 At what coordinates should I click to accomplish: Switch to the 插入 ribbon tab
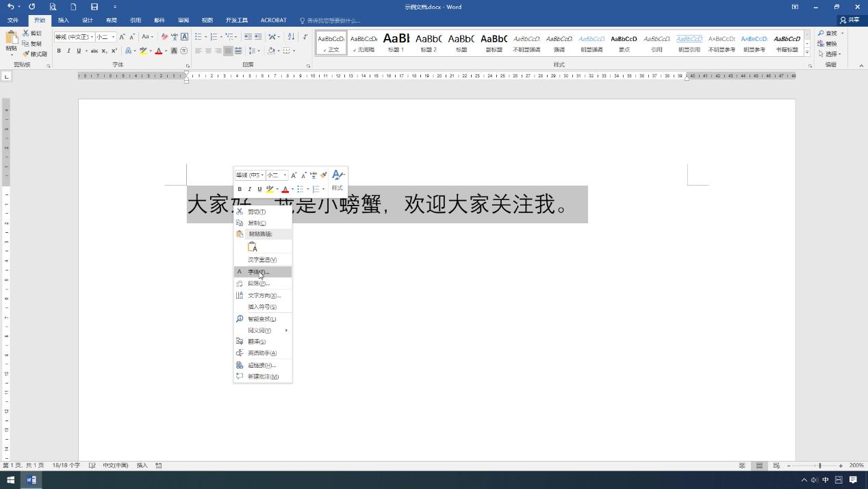point(63,20)
